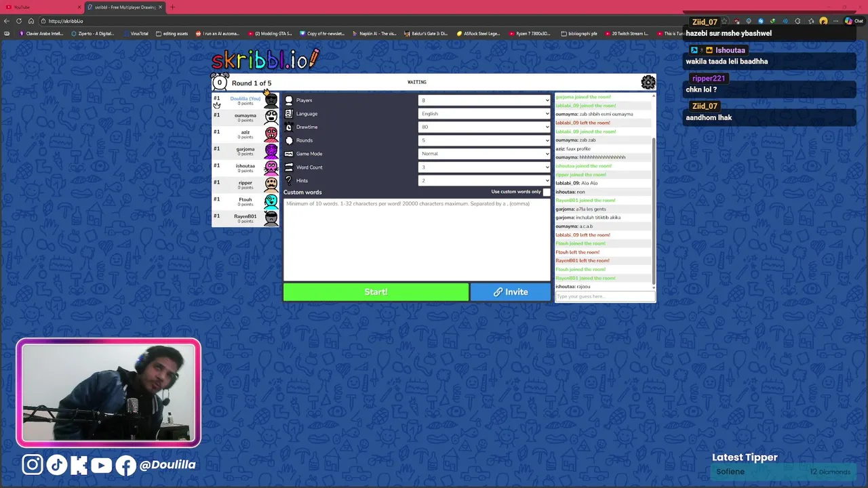Open the Language dropdown showing English

[484, 114]
